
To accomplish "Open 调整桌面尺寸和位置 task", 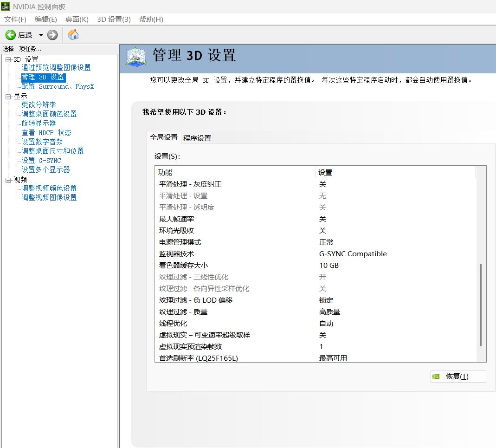I will coord(52,151).
